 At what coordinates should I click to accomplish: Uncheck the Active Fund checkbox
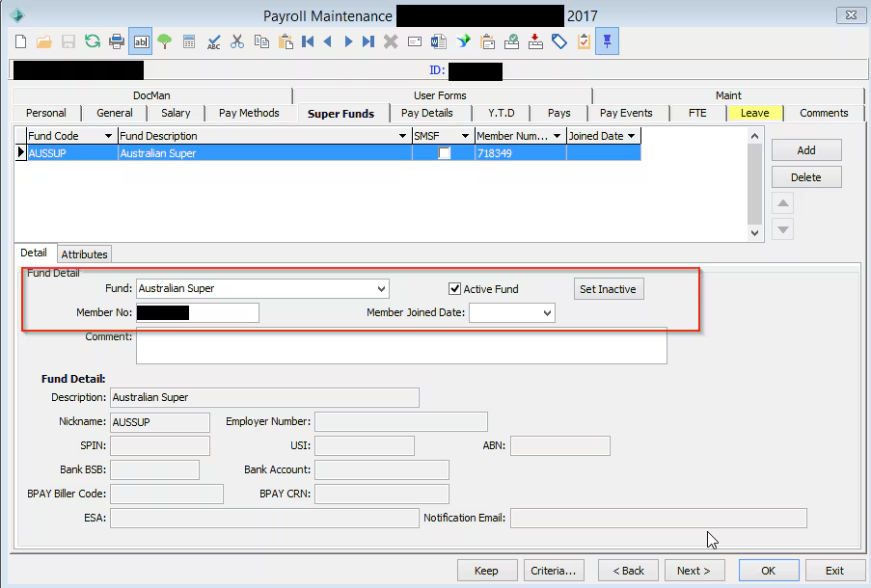[454, 289]
